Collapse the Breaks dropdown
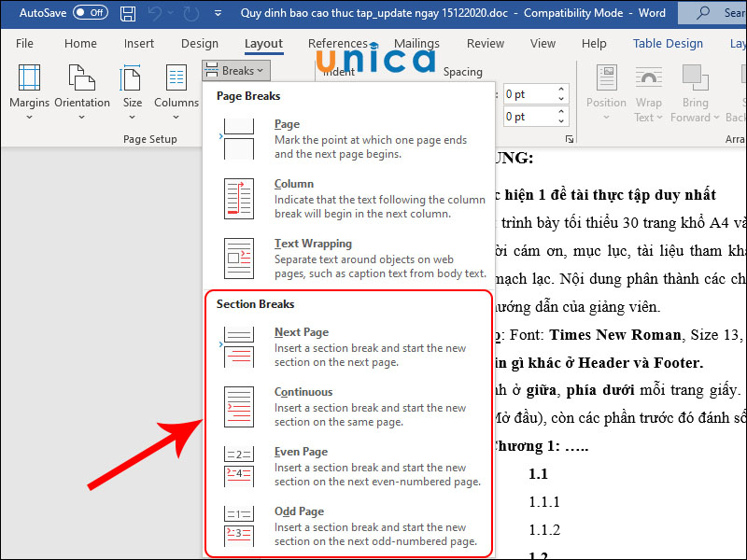The image size is (747, 560). [234, 71]
